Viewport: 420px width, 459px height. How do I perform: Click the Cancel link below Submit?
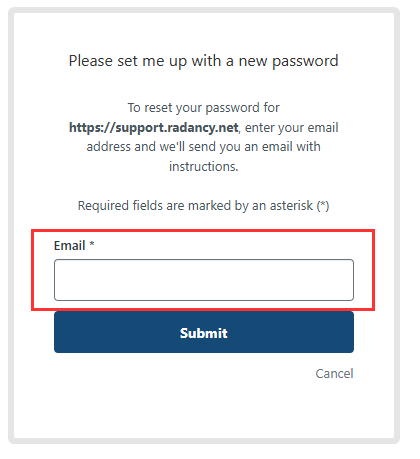(x=334, y=373)
